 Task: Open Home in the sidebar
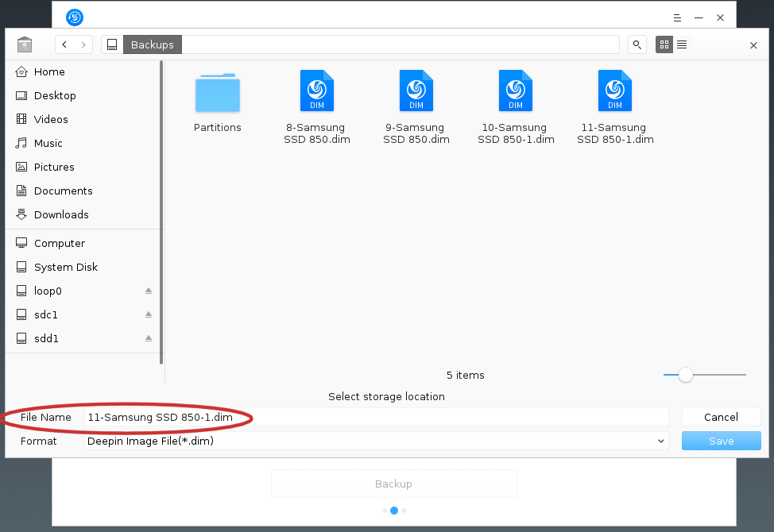pos(83,72)
